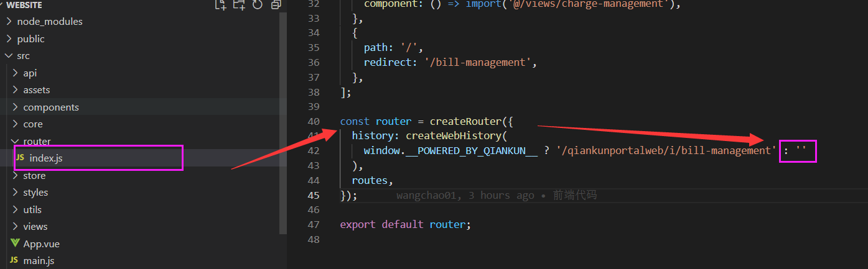Select the public folder label
This screenshot has height=269, width=868.
click(x=30, y=39)
